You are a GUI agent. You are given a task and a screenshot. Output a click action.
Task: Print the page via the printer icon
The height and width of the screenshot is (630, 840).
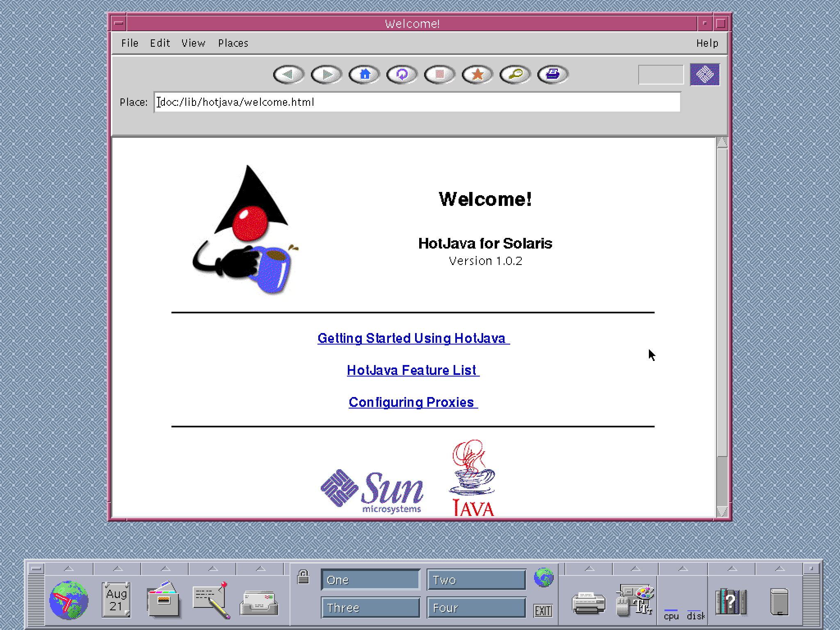click(552, 75)
